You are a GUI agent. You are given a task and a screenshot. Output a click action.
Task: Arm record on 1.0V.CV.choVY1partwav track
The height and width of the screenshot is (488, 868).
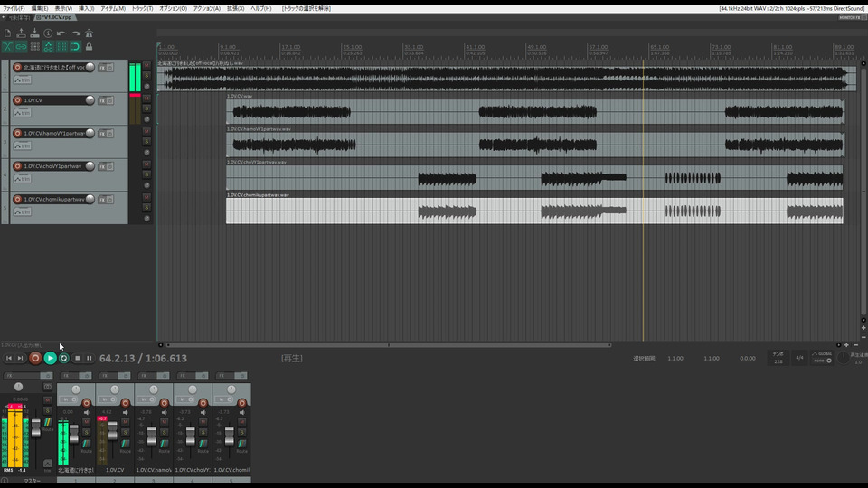tap(18, 166)
